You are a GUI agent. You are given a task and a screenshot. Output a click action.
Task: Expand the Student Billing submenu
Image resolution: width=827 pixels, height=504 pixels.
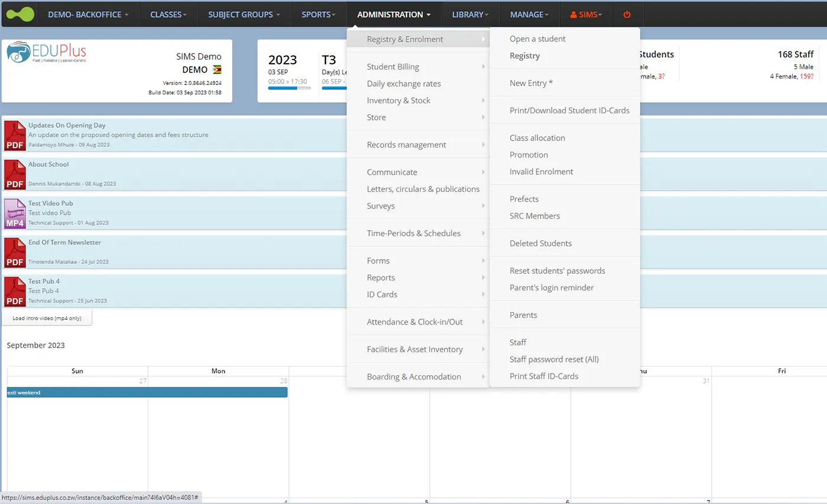point(393,67)
